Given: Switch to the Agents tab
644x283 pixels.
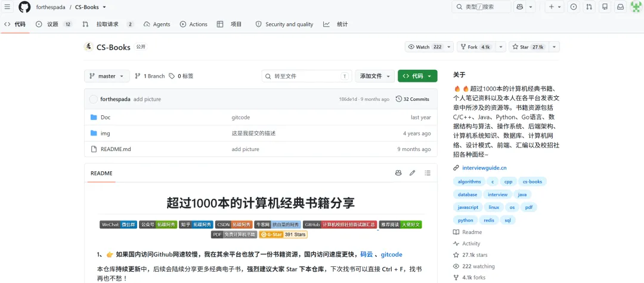Looking at the screenshot, I should (157, 24).
